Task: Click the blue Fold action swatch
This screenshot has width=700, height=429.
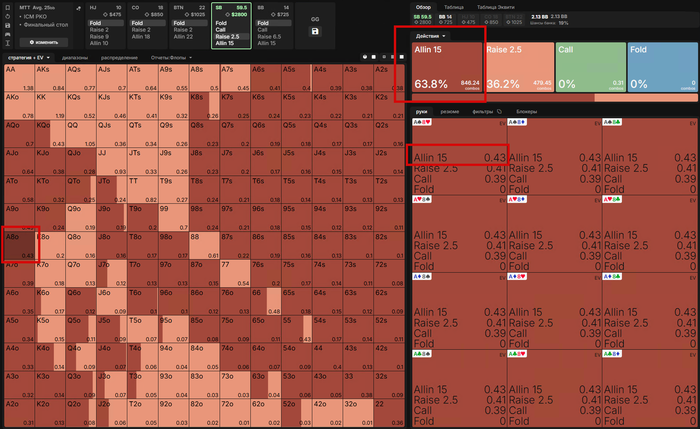Action: tap(662, 67)
